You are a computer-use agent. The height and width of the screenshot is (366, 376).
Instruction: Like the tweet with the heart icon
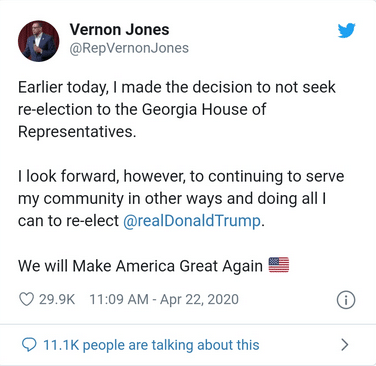tap(26, 299)
